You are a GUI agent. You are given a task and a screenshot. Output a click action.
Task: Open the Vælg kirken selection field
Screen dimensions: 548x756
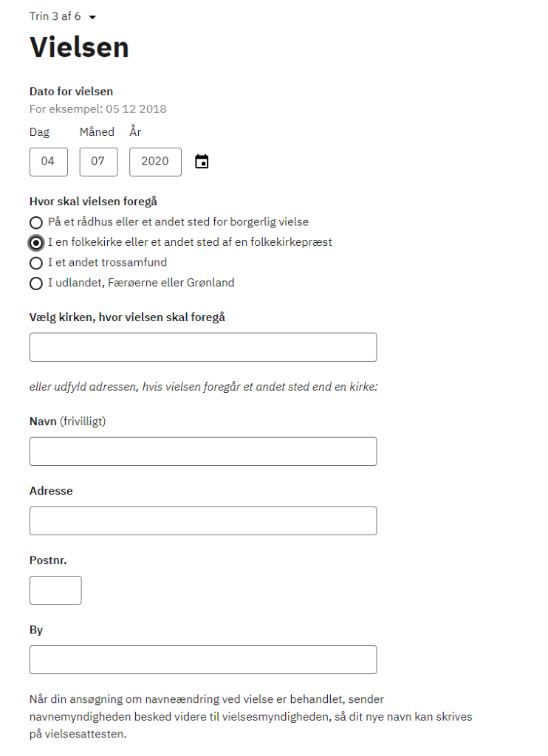point(203,347)
